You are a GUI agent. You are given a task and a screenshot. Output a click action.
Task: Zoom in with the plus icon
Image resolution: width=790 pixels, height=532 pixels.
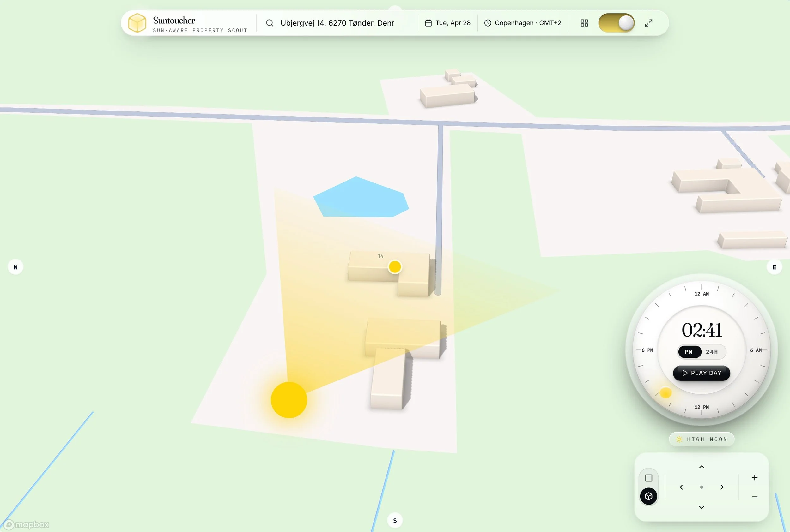click(754, 478)
